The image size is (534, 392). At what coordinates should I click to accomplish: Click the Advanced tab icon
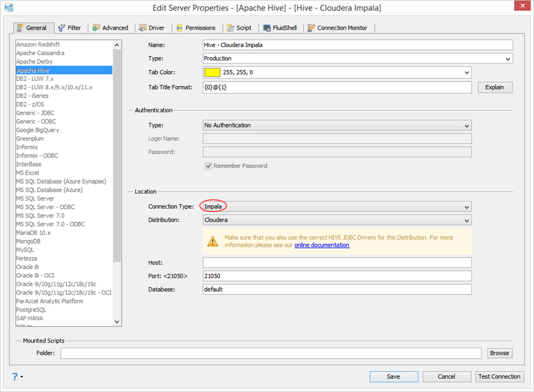[96, 28]
